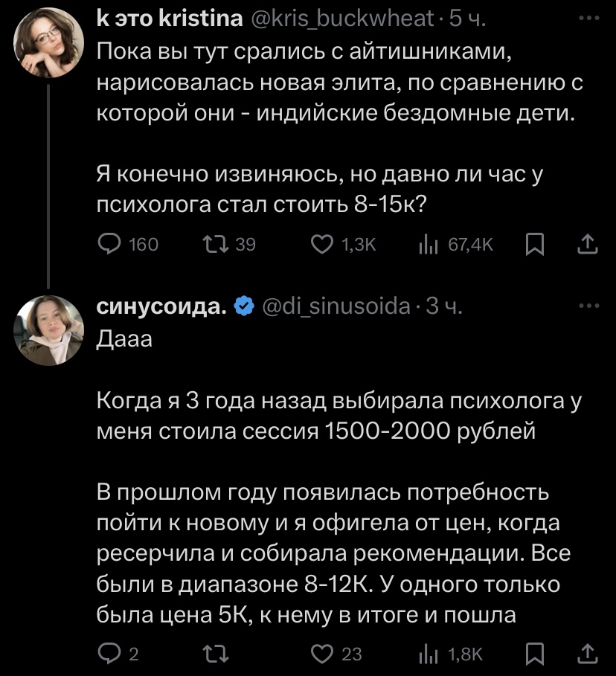Bookmark синусоида's reply
This screenshot has height=676, width=616.
[534, 653]
